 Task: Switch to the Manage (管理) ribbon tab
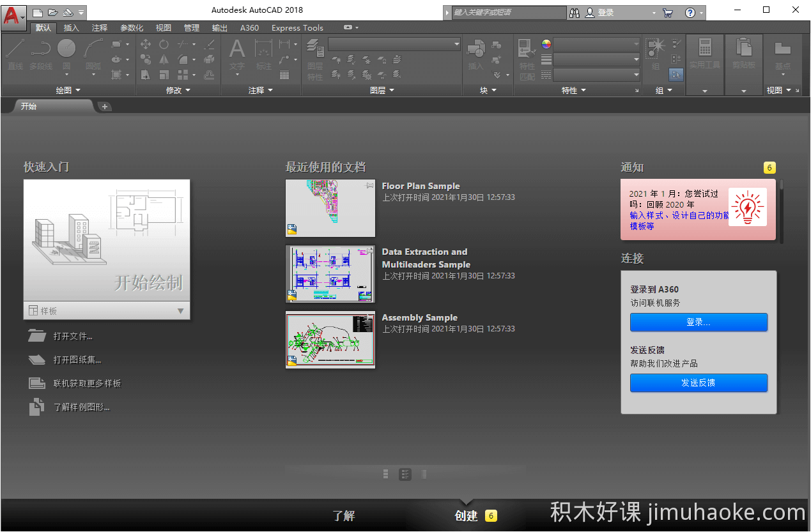click(192, 27)
